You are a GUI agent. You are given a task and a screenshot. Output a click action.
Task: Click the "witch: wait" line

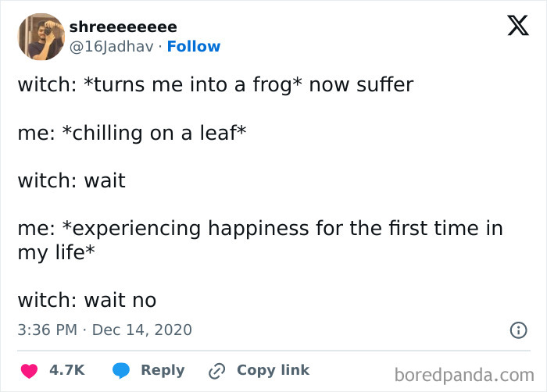click(71, 181)
